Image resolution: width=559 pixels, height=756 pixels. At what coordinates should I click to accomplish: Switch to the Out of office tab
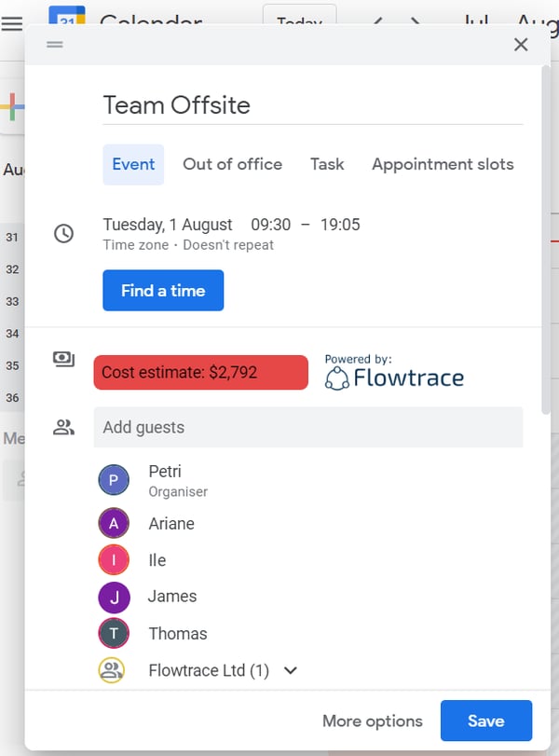tap(232, 164)
